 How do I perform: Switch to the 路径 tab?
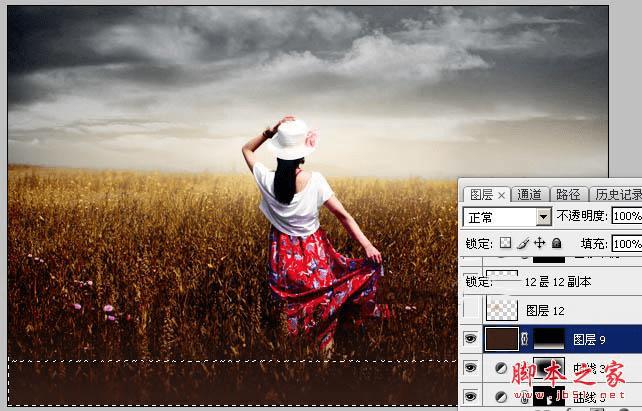[568, 194]
